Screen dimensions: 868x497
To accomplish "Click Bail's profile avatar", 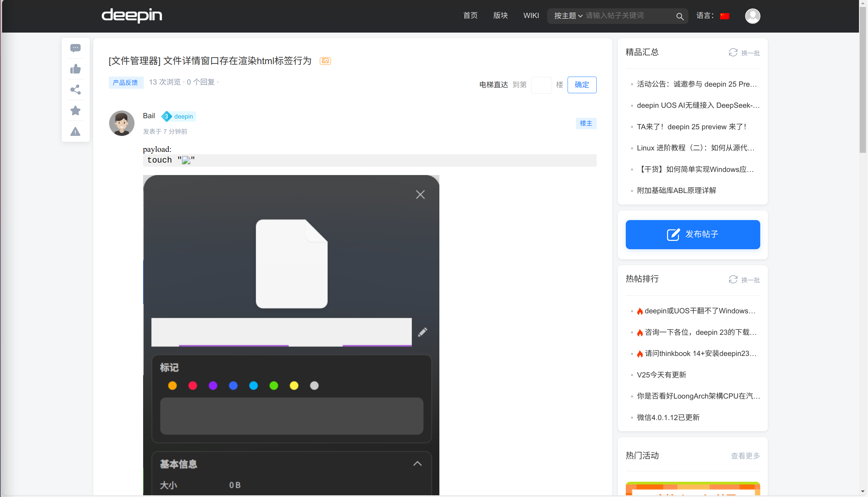I will [122, 123].
